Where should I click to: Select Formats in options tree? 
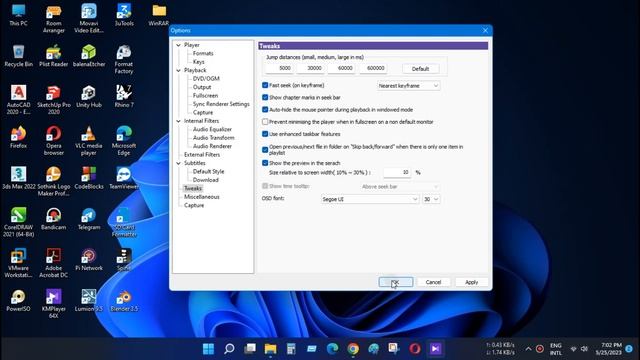203,53
